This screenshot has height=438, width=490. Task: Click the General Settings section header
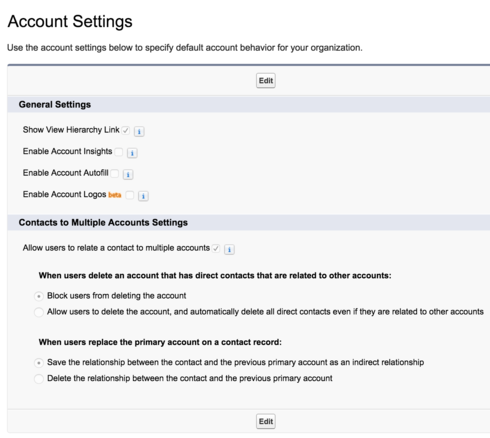point(55,105)
